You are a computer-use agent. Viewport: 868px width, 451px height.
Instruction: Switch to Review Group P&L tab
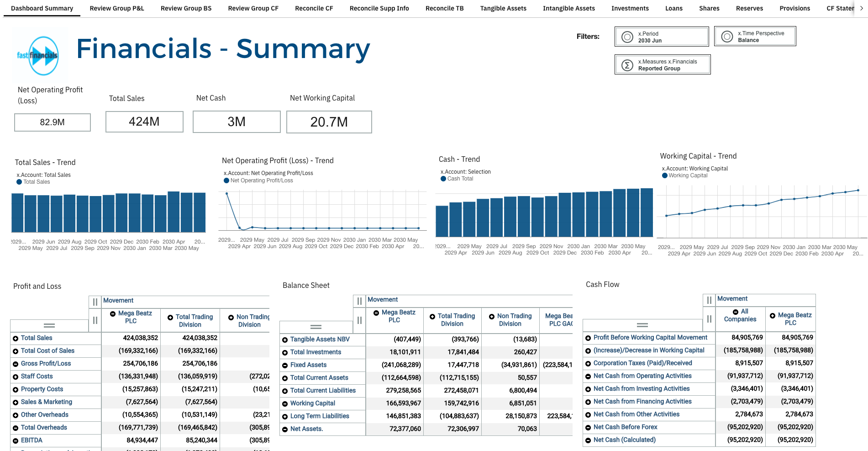tap(117, 8)
